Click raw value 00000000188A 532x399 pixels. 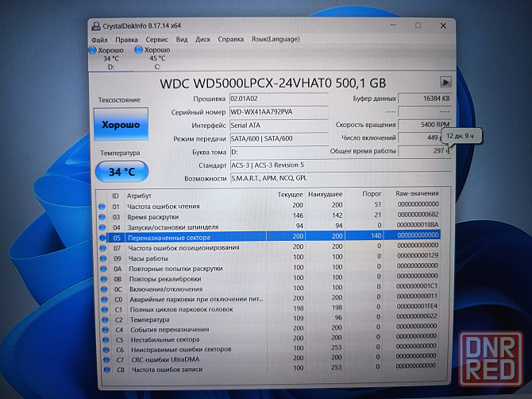[x=418, y=224]
